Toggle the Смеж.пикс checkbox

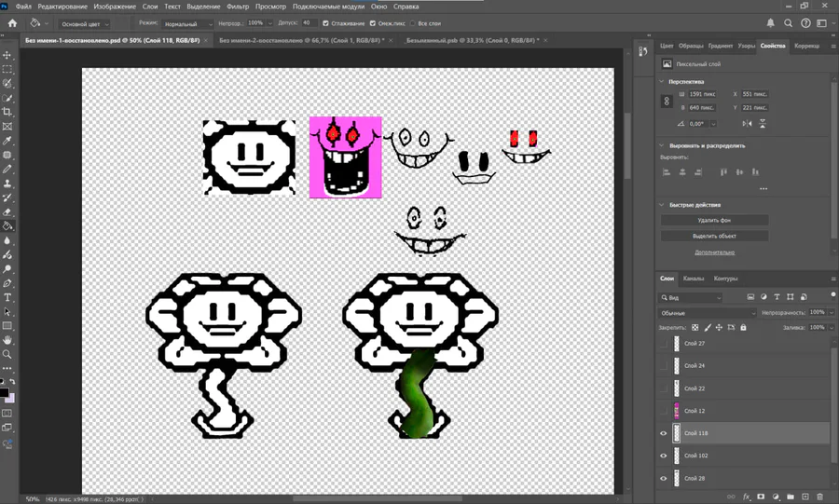[x=373, y=23]
